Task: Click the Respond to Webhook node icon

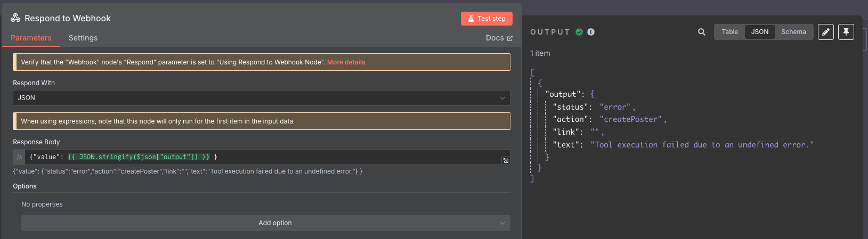Action: coord(15,18)
